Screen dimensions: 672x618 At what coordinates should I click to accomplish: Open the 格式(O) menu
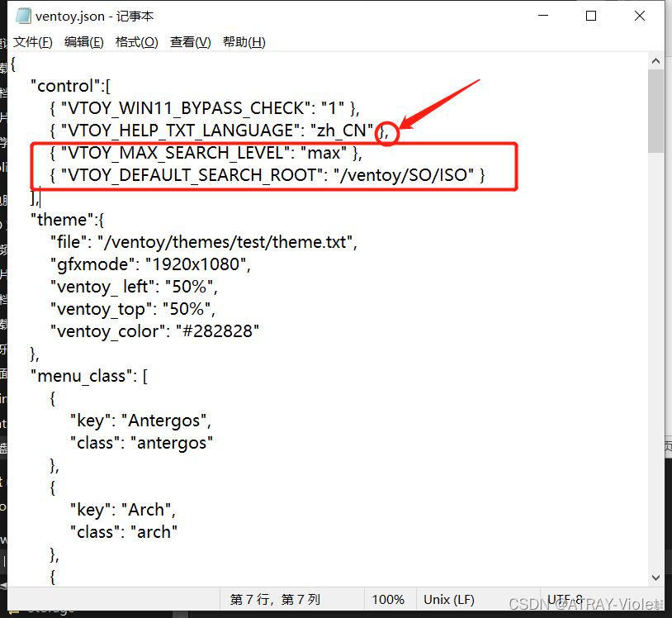point(137,42)
